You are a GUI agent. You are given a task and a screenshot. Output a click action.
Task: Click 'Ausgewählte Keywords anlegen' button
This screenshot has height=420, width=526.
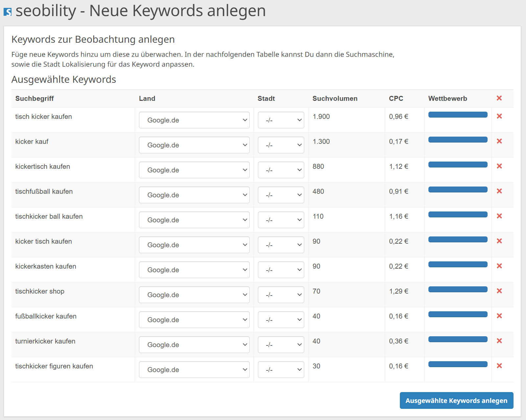pyautogui.click(x=456, y=401)
